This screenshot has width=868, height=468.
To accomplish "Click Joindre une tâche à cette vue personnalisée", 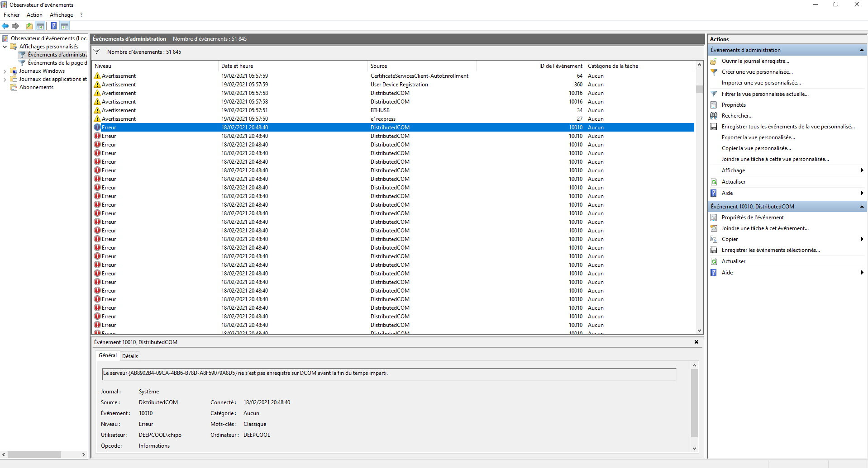I will [775, 159].
